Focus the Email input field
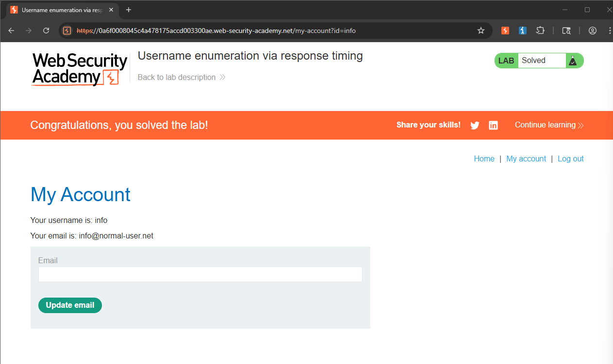The height and width of the screenshot is (364, 613). pyautogui.click(x=200, y=274)
